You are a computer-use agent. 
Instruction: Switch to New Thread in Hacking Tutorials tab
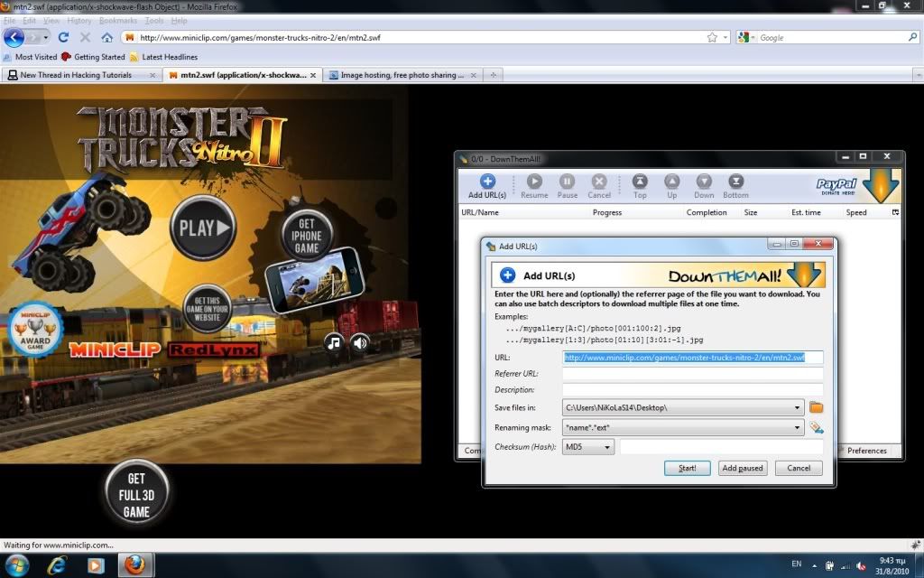(x=82, y=75)
